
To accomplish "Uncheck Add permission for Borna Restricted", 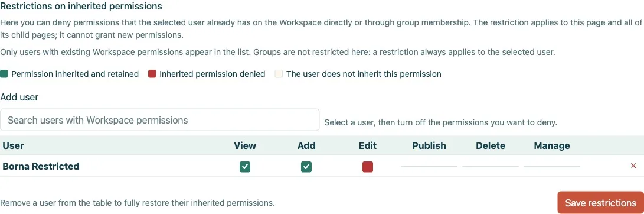I will 306,167.
